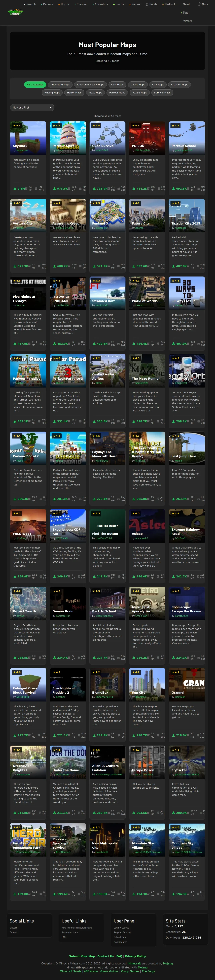The height and width of the screenshot is (980, 215).
Task: Click author Noobcrew on the SkyBlock card
Action: tap(22, 150)
